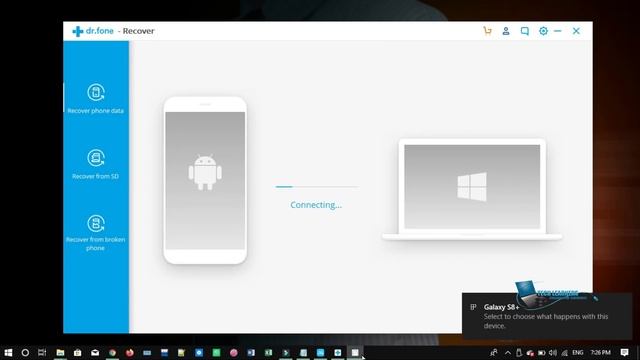Open the Action Center notifications icon

pos(624,352)
